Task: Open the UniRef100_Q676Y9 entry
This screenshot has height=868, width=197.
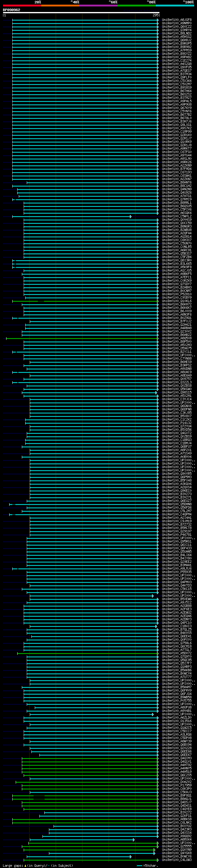Action: (x=176, y=108)
